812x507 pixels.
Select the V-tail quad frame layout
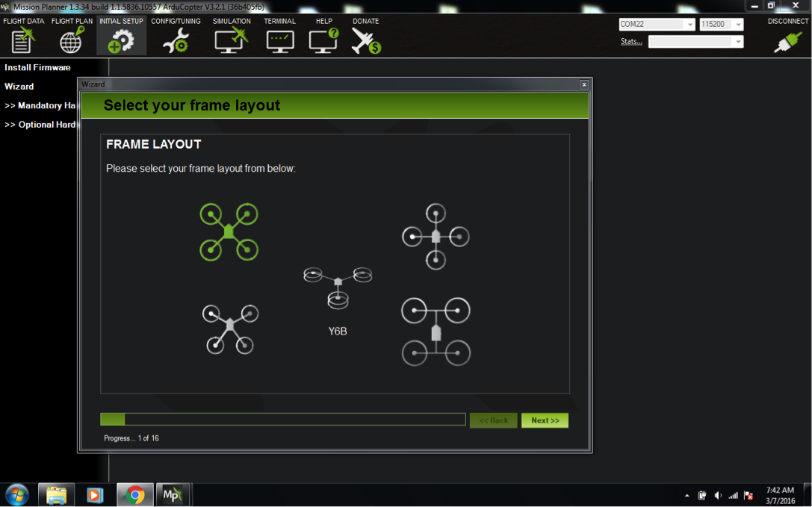click(x=230, y=329)
